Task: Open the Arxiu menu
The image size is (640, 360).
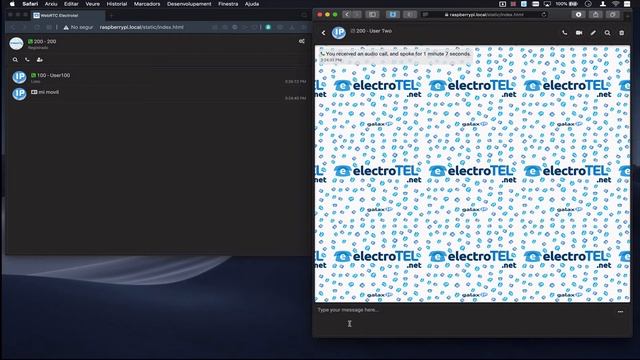Action: pos(51,4)
